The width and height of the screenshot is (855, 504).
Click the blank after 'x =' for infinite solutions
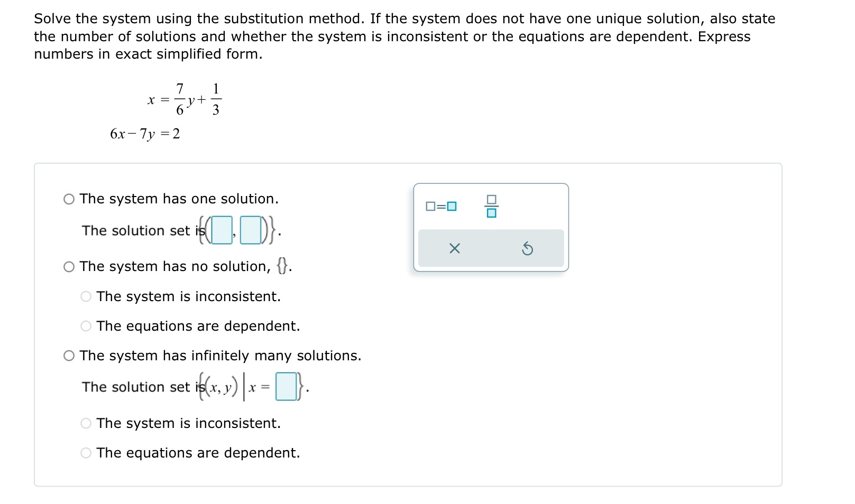click(286, 387)
